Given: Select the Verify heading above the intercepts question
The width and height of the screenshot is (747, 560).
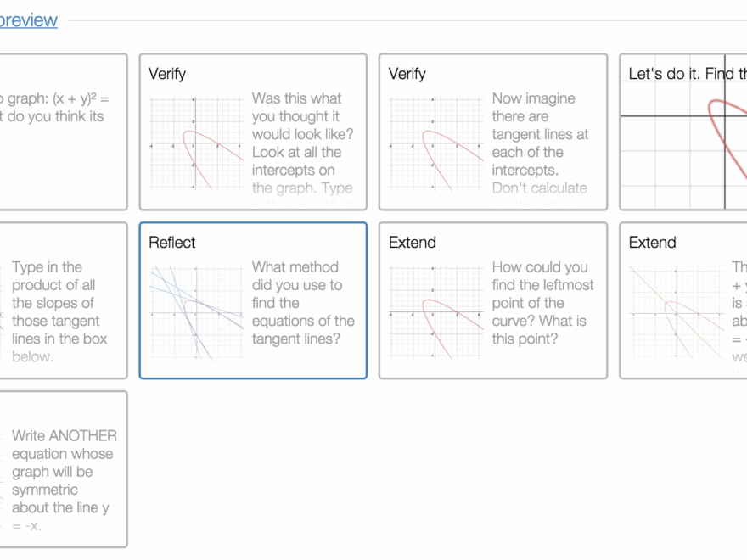Looking at the screenshot, I should 168,74.
